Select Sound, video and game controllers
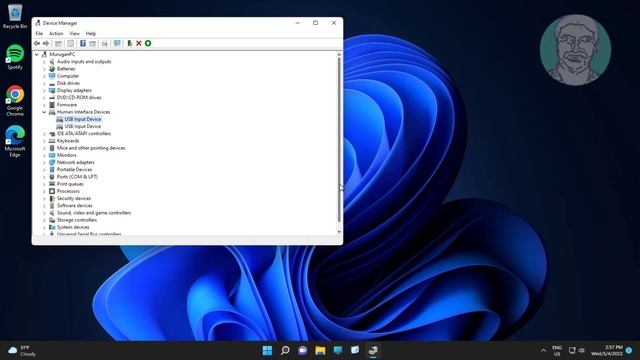This screenshot has width=640, height=360. pyautogui.click(x=94, y=213)
